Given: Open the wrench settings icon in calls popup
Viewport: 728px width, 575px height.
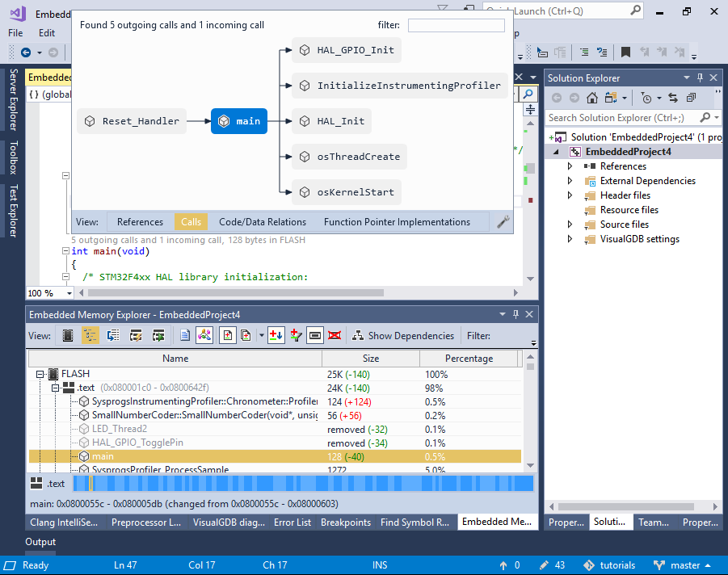Looking at the screenshot, I should 503,222.
